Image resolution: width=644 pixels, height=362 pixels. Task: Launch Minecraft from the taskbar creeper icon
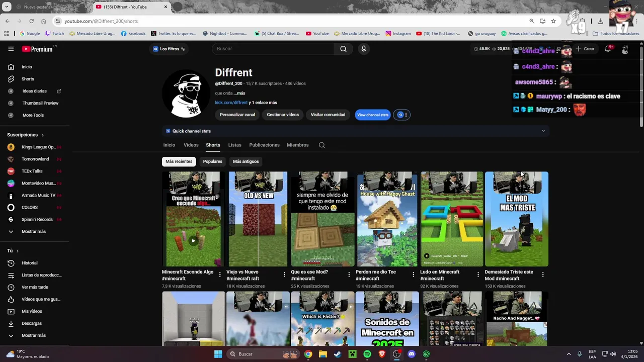click(353, 354)
